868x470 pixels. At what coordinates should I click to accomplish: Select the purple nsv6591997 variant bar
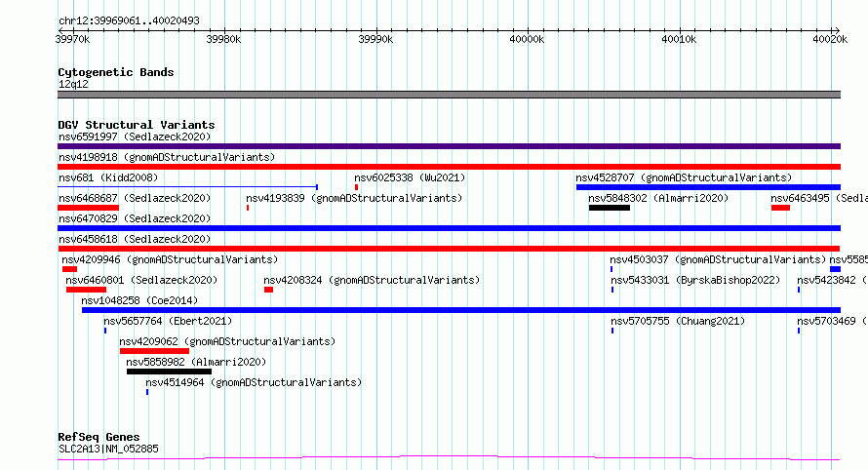point(449,146)
